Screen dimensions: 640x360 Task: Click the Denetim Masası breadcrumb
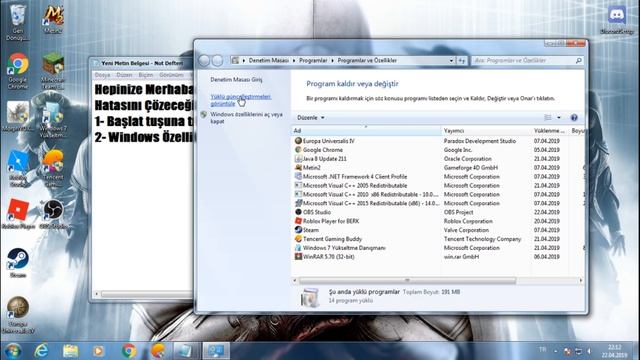pos(269,60)
